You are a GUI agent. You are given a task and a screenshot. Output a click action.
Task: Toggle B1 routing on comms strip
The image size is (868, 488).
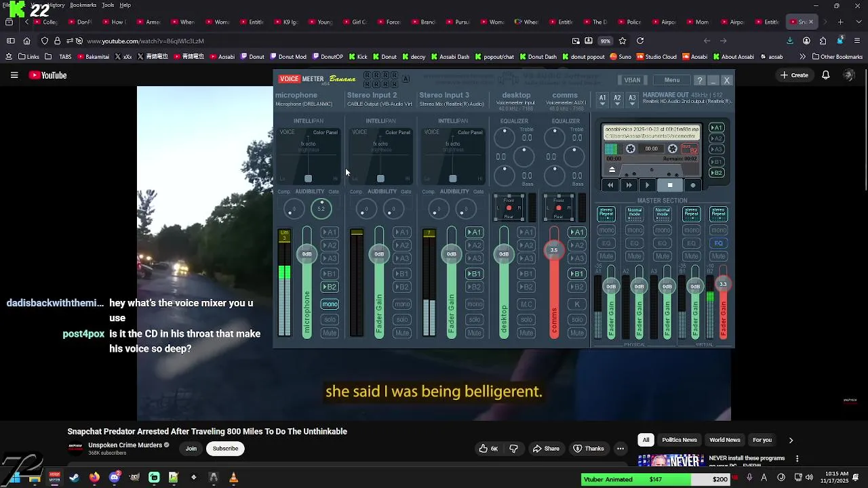[x=577, y=274]
